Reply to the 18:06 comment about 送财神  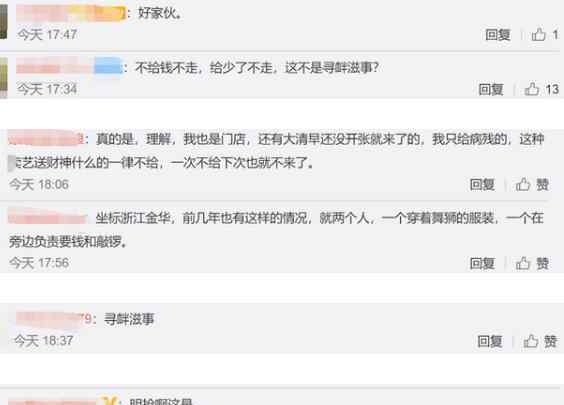tap(482, 185)
